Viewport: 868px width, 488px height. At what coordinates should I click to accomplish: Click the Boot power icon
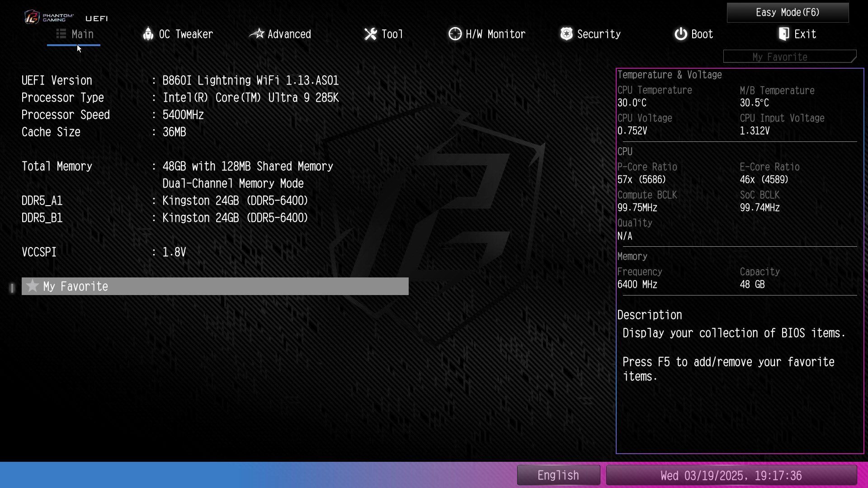point(680,34)
